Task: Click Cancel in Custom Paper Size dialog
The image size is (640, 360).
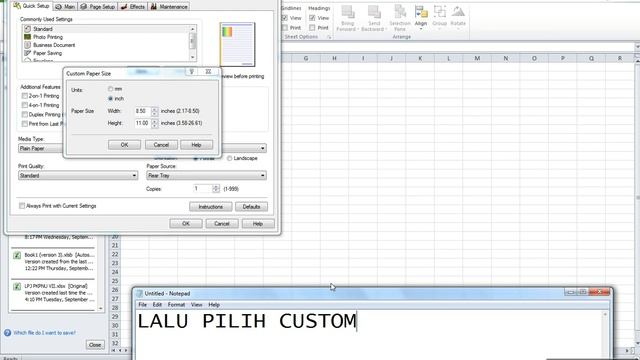Action: pyautogui.click(x=161, y=145)
